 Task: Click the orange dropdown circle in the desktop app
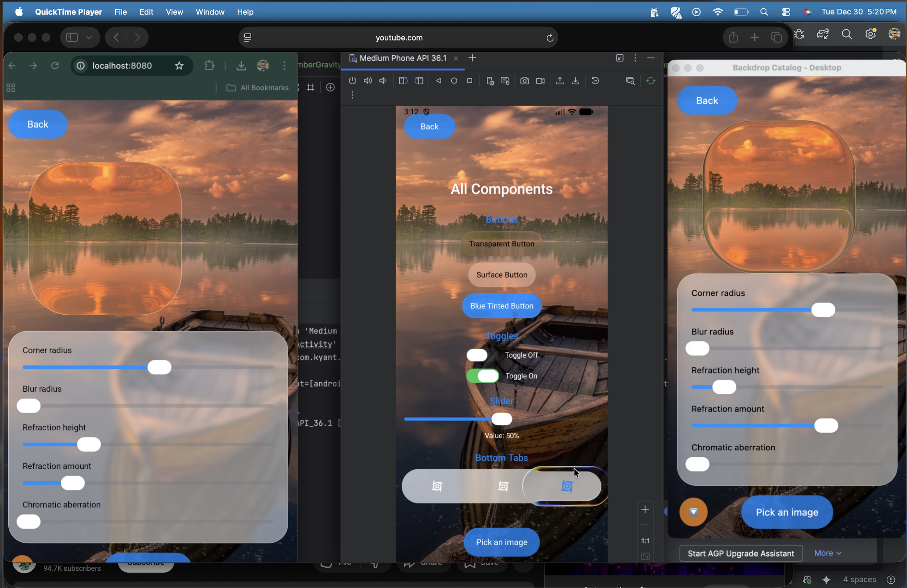click(693, 512)
